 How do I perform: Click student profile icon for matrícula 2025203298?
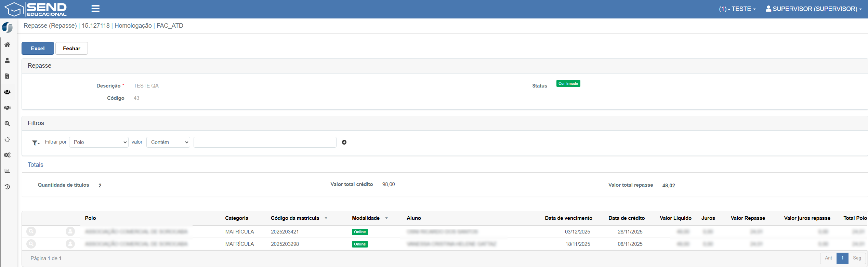(x=70, y=244)
